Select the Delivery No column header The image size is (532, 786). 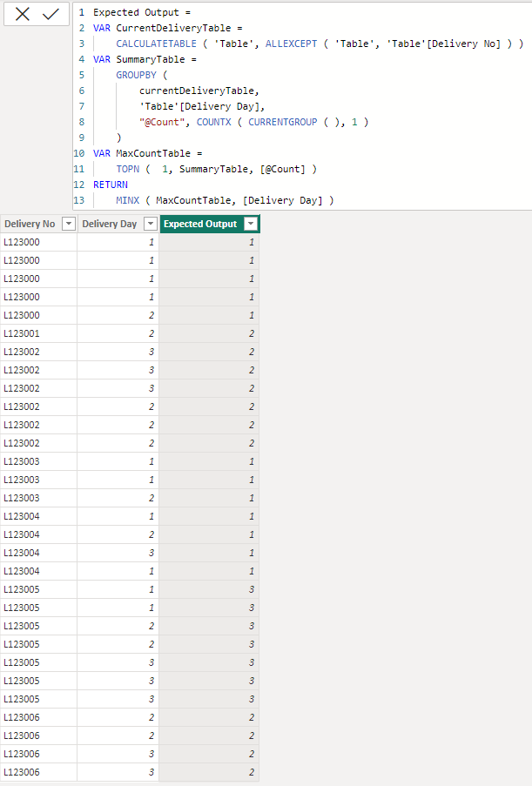30,224
